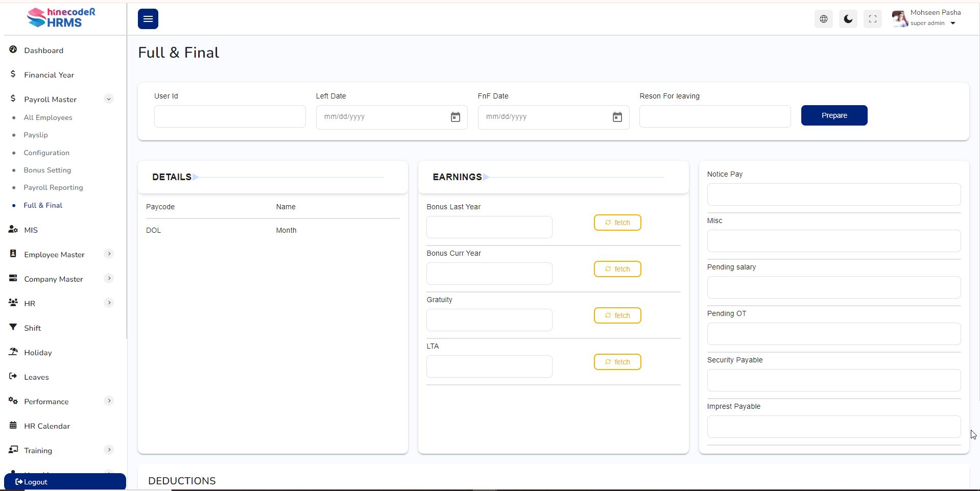
Task: Click the Shift filter icon
Action: click(13, 327)
